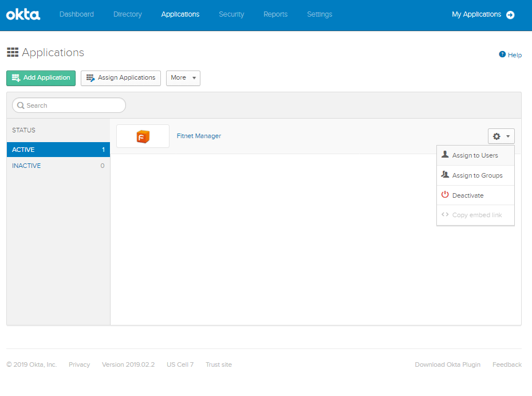Image resolution: width=532 pixels, height=396 pixels.
Task: Click the Download Okta Plugin link
Action: pos(447,364)
